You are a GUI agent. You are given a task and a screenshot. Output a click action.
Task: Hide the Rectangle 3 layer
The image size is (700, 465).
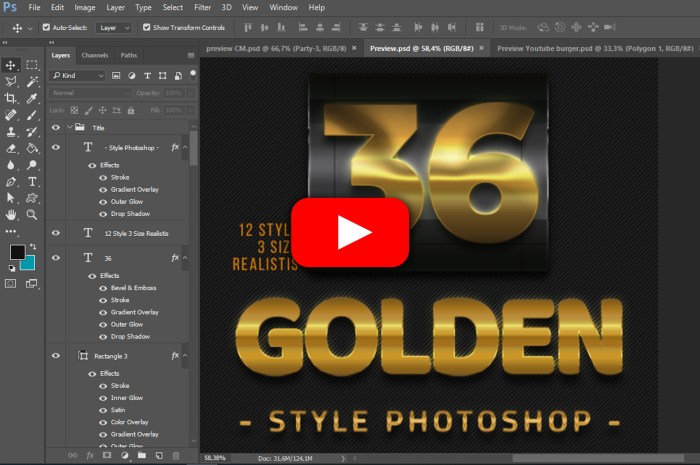[x=56, y=355]
